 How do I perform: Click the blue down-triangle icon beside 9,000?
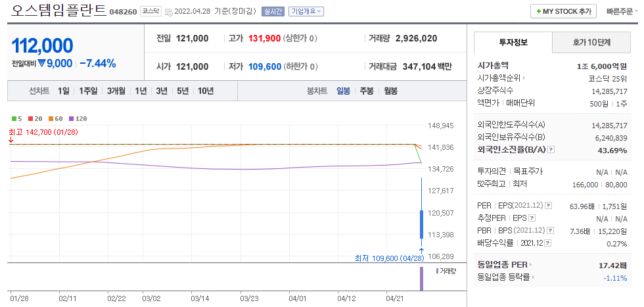tap(42, 63)
